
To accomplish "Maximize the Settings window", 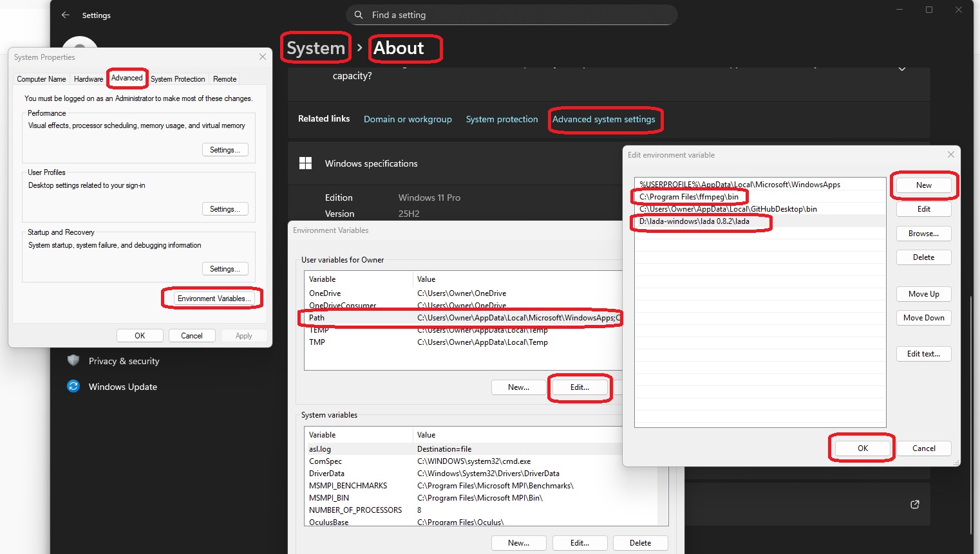I will [x=929, y=10].
